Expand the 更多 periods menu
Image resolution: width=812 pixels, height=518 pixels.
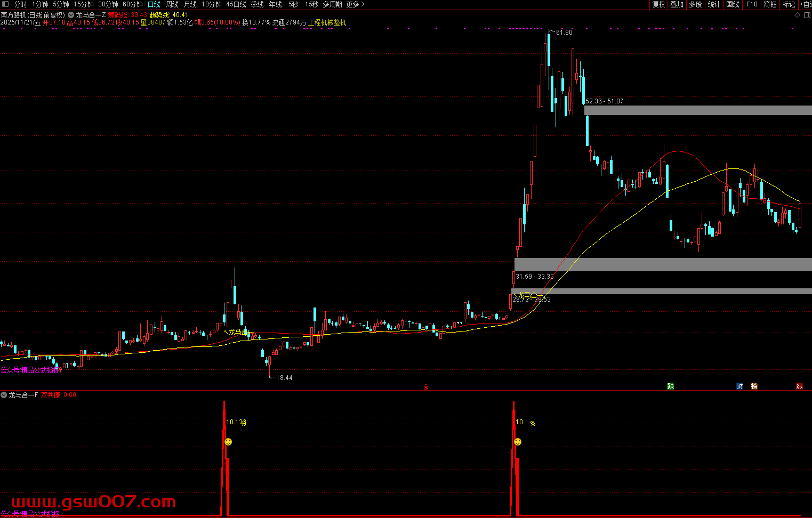(355, 4)
